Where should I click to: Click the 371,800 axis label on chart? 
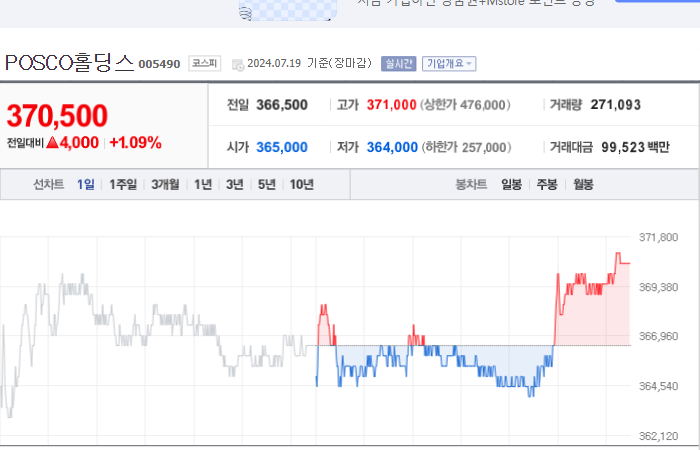point(658,237)
